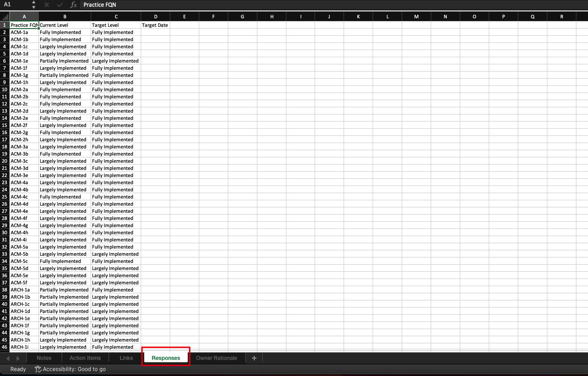
Task: Click the Ready status indicator
Action: tap(17, 369)
